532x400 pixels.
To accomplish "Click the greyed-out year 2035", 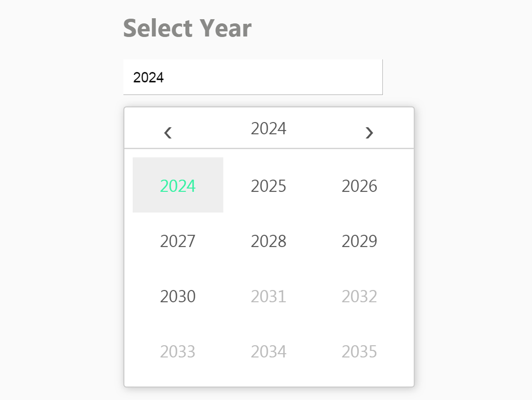I will point(360,351).
